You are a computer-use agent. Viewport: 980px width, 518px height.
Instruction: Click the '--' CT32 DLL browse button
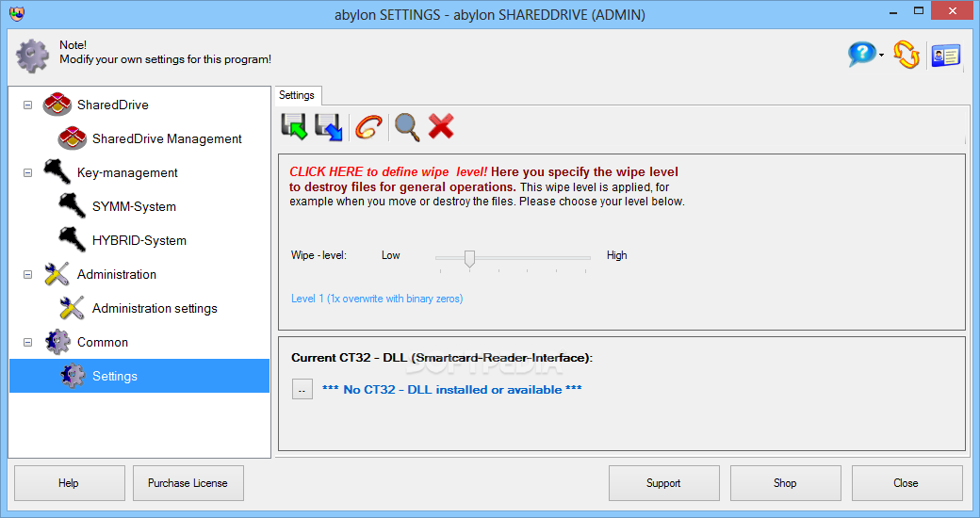coord(302,389)
